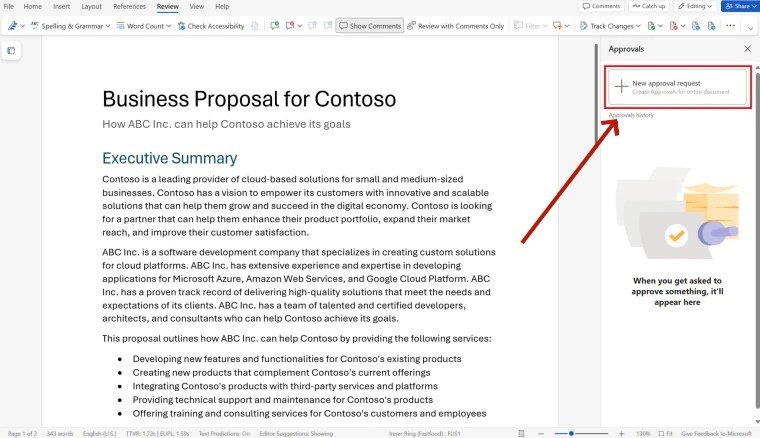Click the Editor pen icon in ribbon
This screenshot has height=438, width=760.
pos(11,26)
